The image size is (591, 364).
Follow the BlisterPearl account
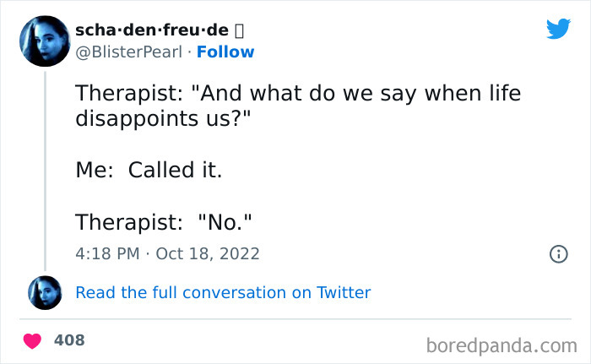tap(225, 52)
